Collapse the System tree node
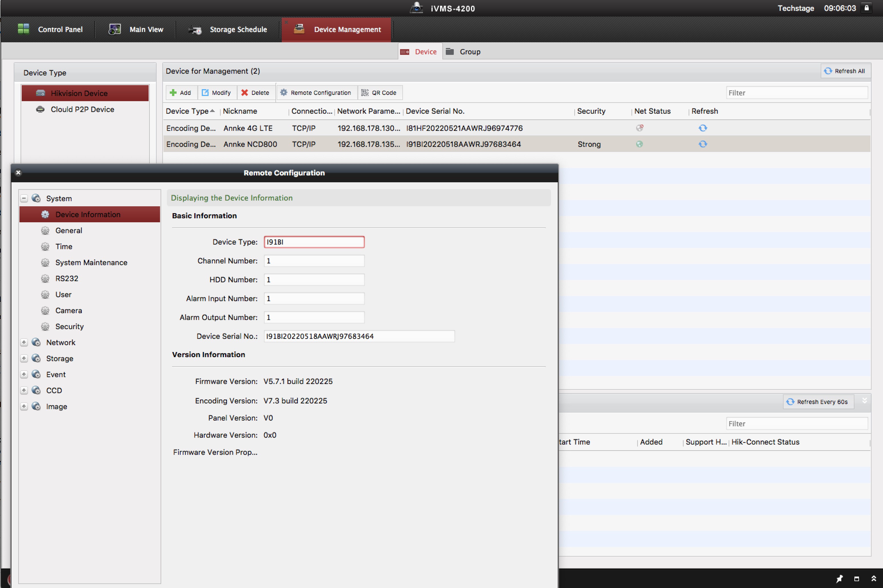Screen dimensions: 883x588 click(24, 198)
